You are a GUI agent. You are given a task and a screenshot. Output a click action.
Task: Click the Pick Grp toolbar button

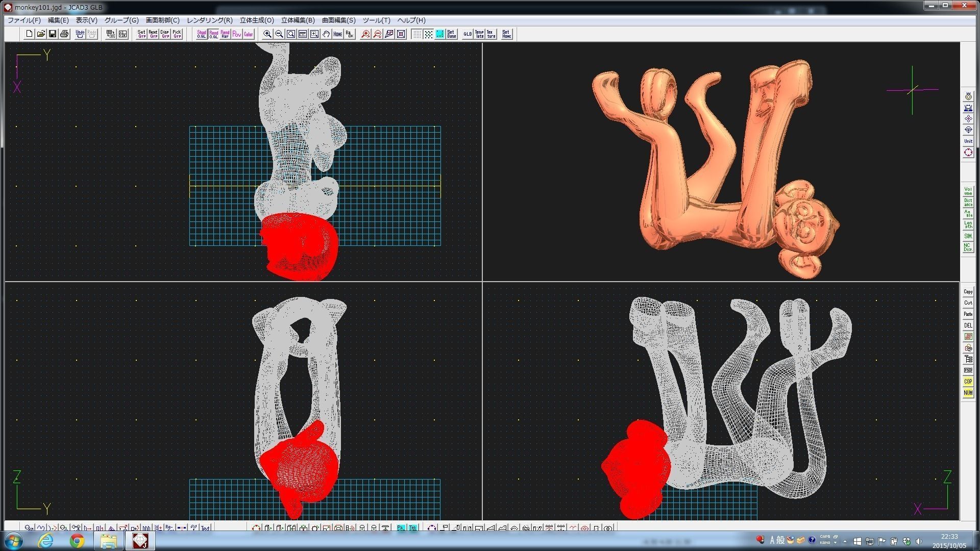click(x=177, y=34)
